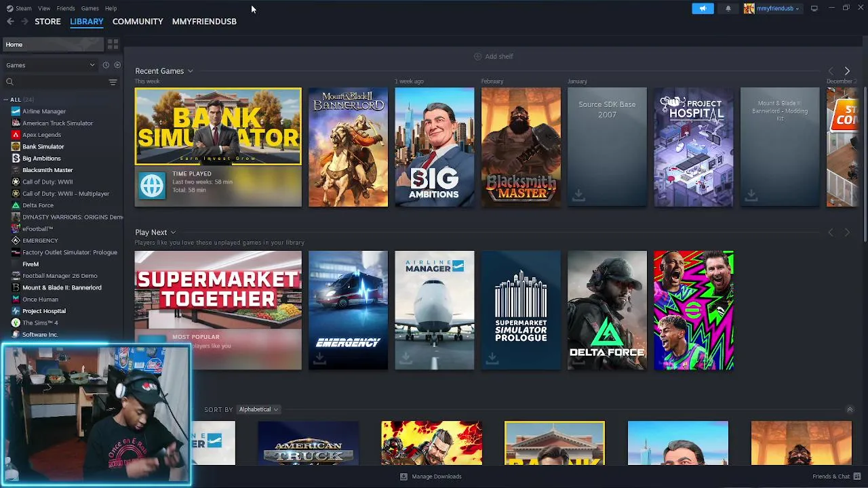
Task: Click the recent activity clock filter icon
Action: click(106, 65)
